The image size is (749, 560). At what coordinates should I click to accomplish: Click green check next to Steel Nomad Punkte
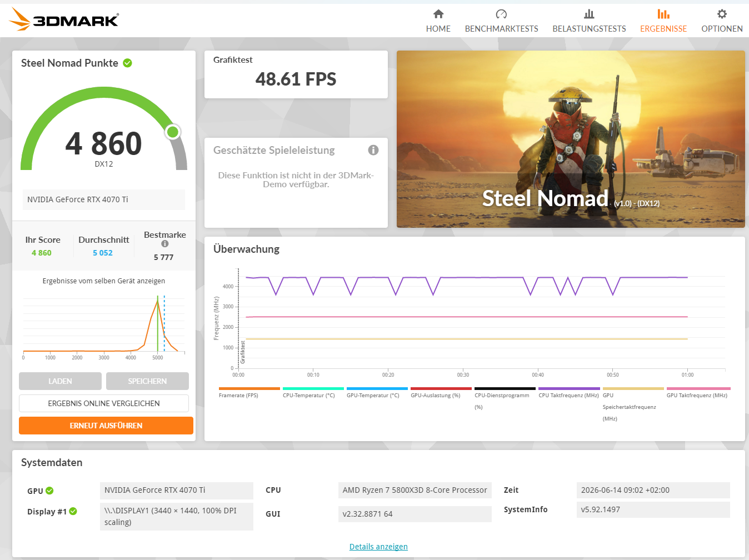(127, 63)
